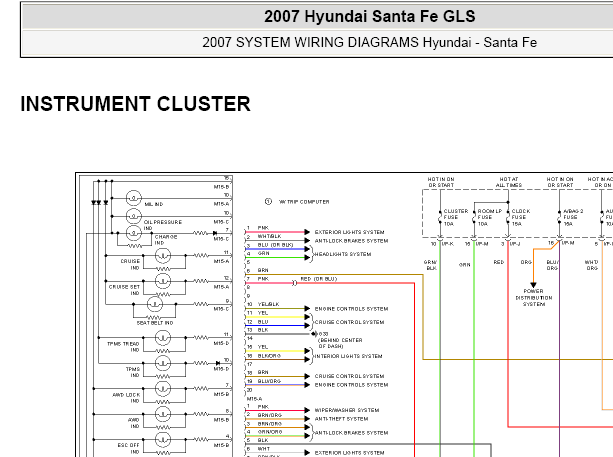The image size is (613, 457).
Task: Click the YEL/BLK wire color label
Action: coord(268,304)
